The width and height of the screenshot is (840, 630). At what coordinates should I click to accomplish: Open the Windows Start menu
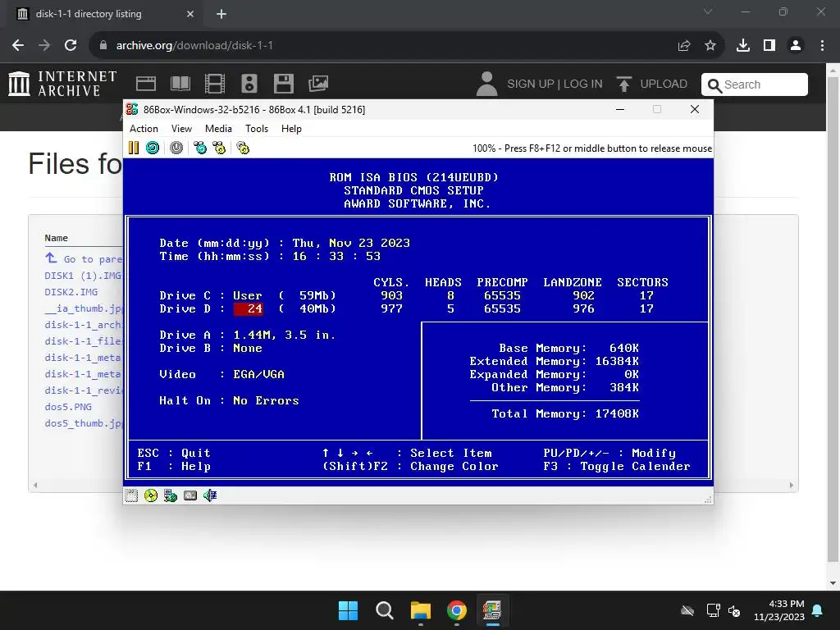click(348, 610)
